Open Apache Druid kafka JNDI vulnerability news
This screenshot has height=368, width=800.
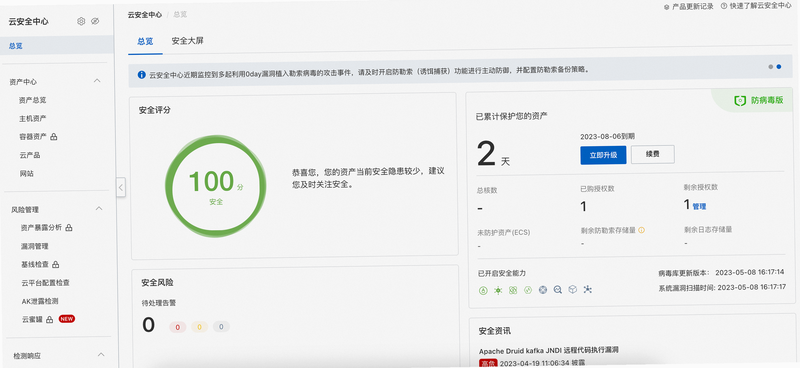[x=549, y=351]
